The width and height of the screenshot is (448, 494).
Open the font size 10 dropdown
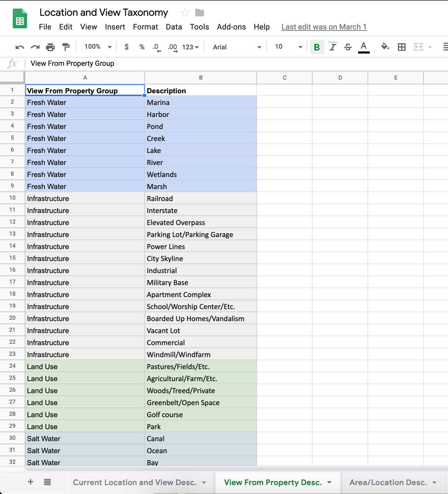(288, 47)
